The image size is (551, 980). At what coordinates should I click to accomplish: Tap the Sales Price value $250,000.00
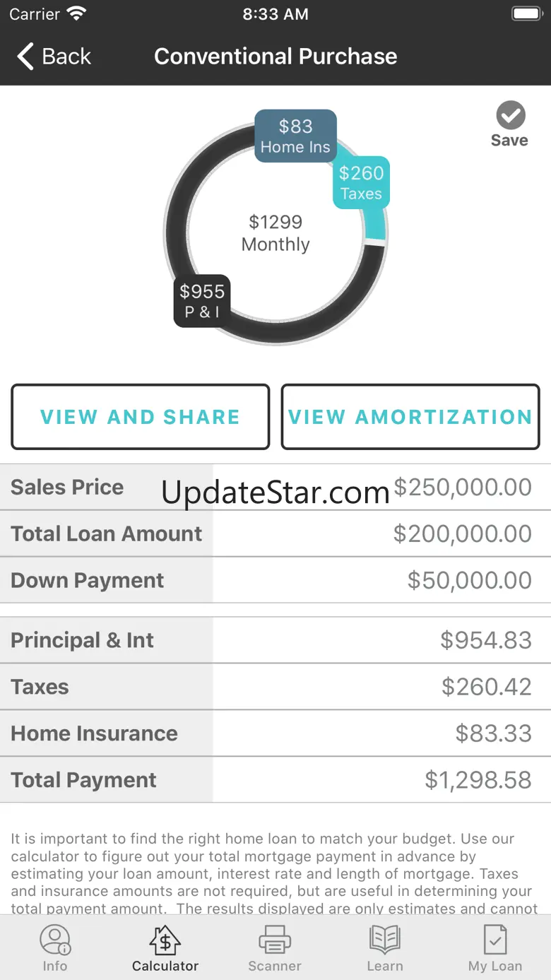(x=462, y=487)
